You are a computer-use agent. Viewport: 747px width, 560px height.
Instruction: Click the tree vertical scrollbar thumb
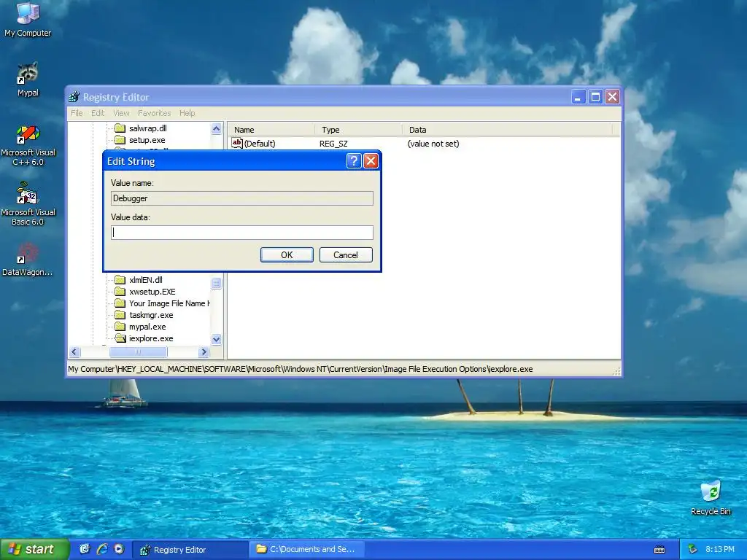[x=216, y=284]
